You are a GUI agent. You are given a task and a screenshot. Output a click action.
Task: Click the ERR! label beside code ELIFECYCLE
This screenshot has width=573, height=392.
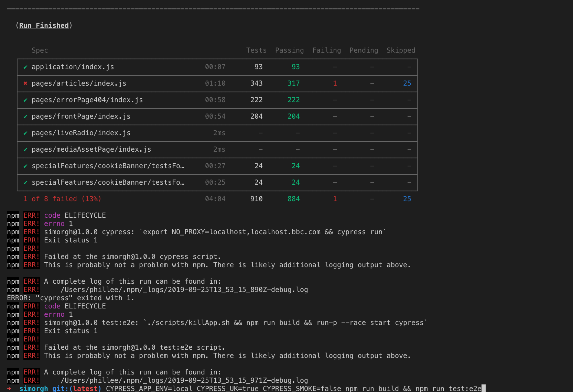31,215
